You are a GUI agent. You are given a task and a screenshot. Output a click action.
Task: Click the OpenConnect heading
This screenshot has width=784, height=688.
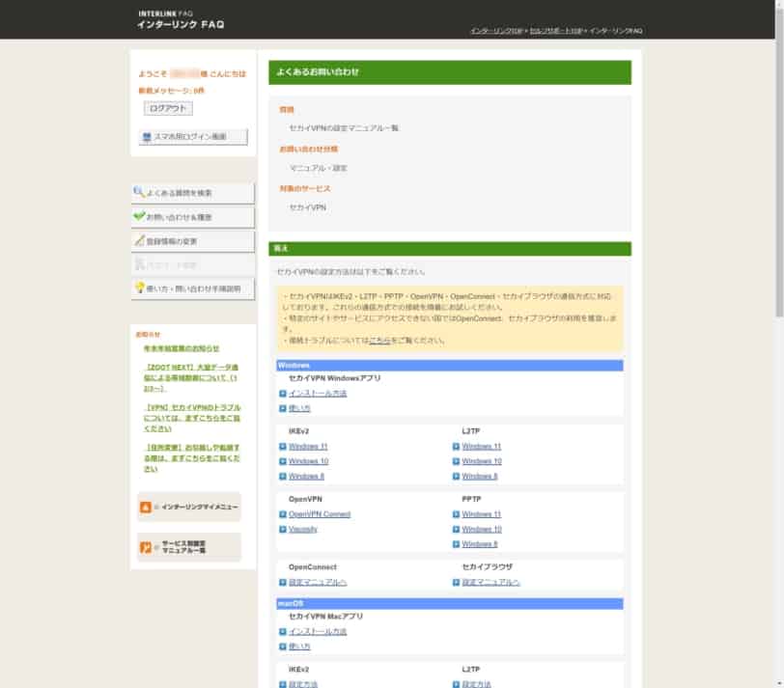(313, 567)
